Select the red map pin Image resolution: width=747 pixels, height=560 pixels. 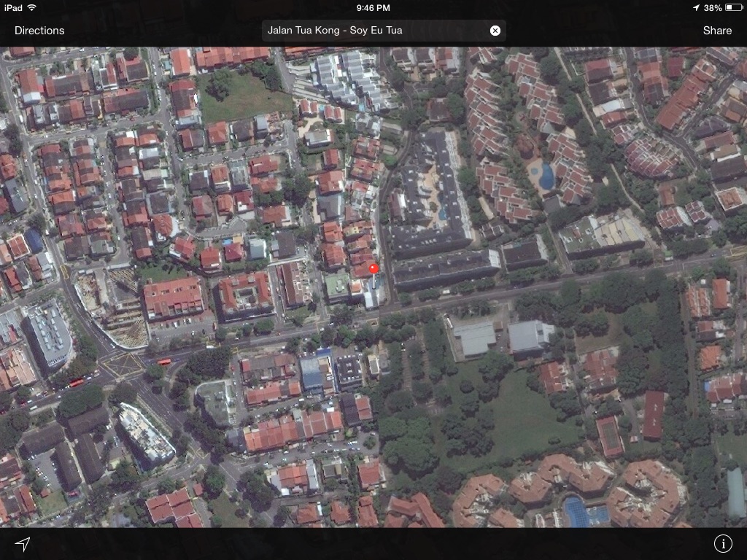(373, 270)
